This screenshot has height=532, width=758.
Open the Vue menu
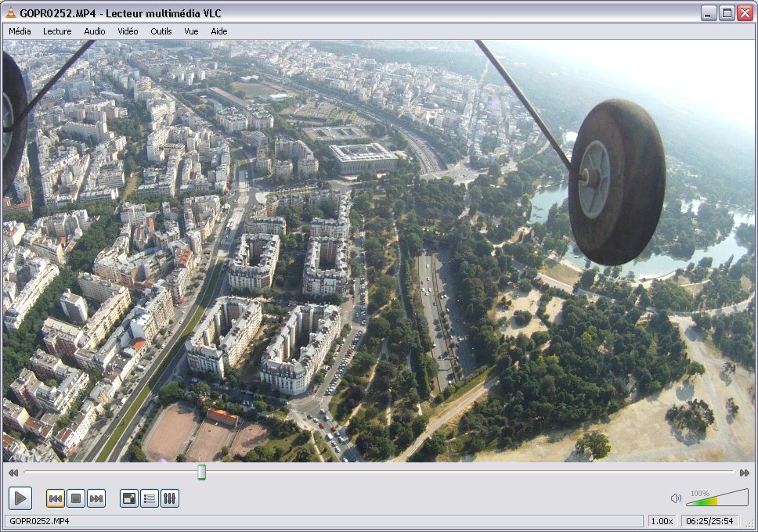tap(191, 31)
